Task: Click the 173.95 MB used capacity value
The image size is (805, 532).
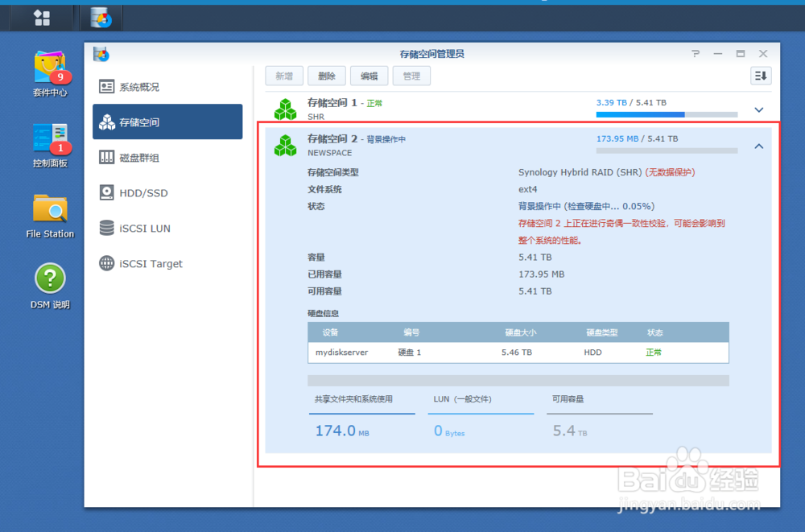Action: pos(541,274)
